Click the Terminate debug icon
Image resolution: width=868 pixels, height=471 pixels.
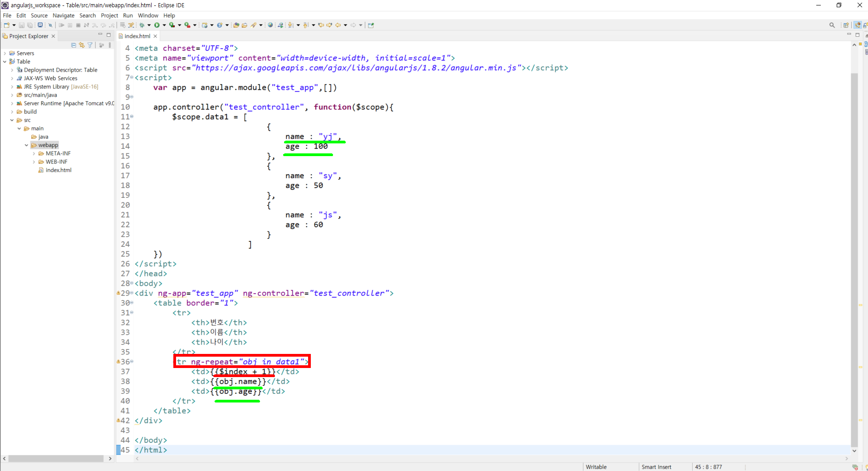tap(78, 25)
